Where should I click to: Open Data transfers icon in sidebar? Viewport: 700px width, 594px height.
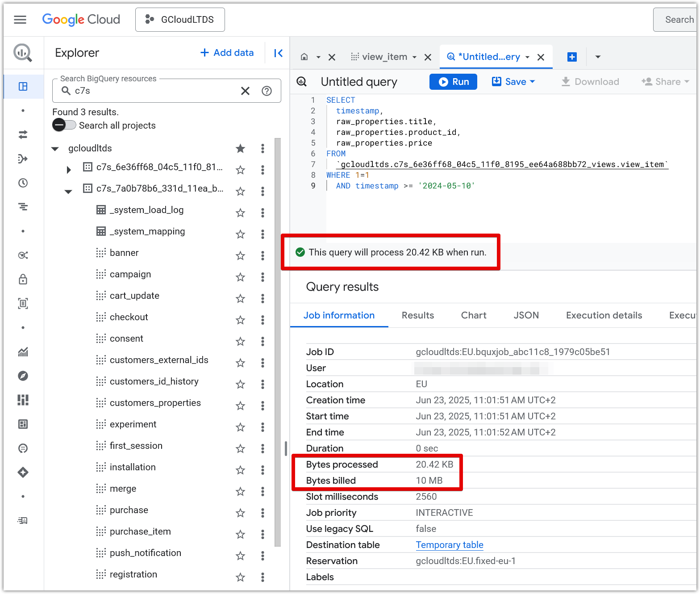tap(23, 134)
